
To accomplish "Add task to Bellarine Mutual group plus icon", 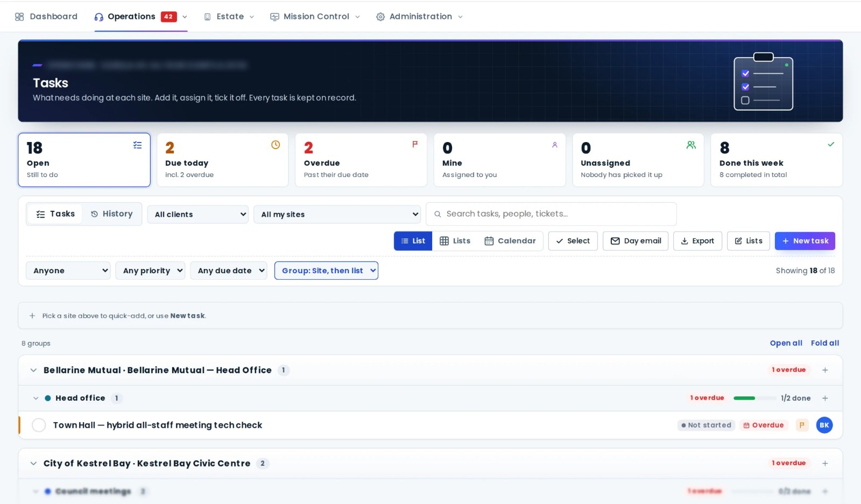I will (825, 370).
